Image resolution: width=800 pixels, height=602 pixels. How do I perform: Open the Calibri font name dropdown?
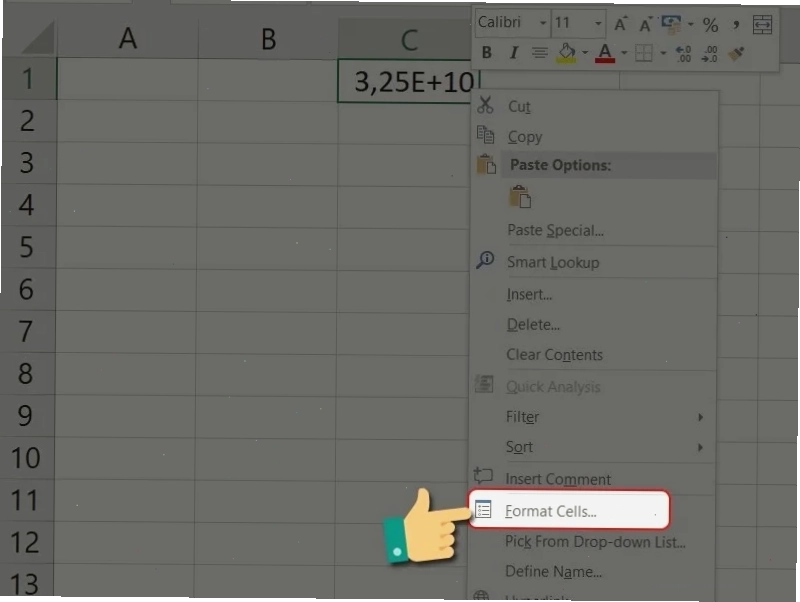coord(542,23)
